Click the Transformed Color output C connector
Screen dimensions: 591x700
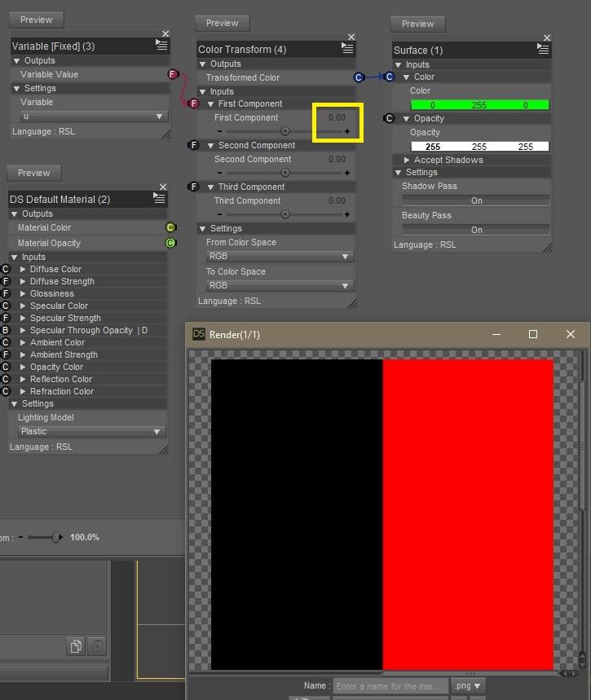coord(358,77)
